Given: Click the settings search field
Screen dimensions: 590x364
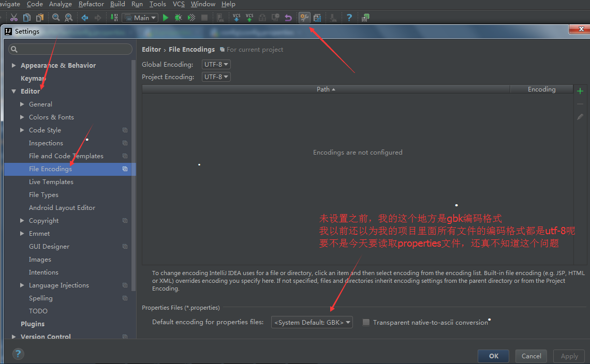Looking at the screenshot, I should (x=70, y=49).
